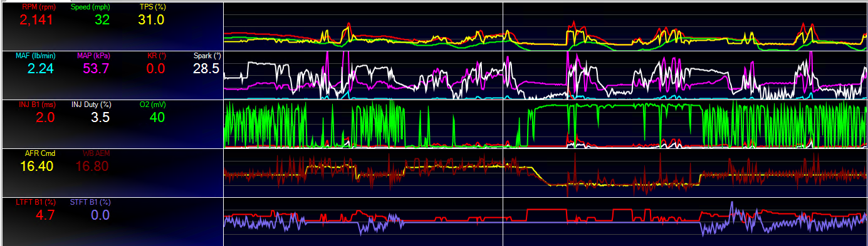Select the TPS value 31.0
This screenshot has width=868, height=246.
click(152, 20)
